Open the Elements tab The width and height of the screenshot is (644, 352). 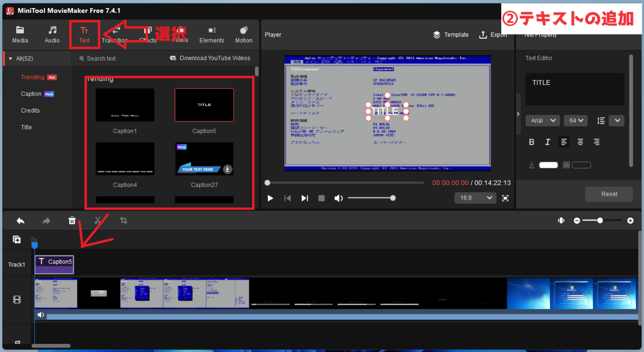[x=212, y=34]
